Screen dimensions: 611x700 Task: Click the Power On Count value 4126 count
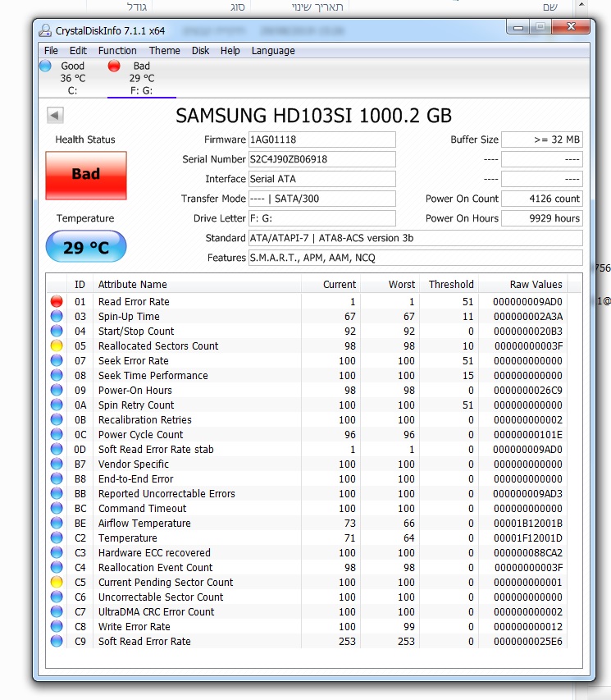[542, 199]
